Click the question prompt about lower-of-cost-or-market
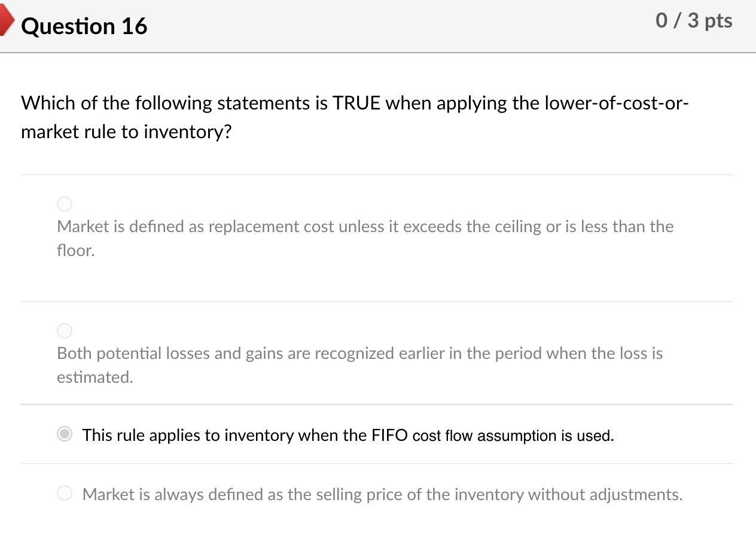The width and height of the screenshot is (756, 542). click(355, 117)
